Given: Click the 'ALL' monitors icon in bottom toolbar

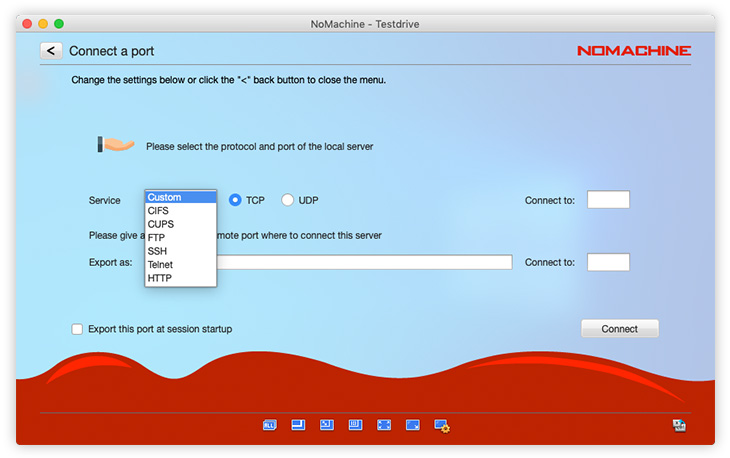Looking at the screenshot, I should [269, 425].
